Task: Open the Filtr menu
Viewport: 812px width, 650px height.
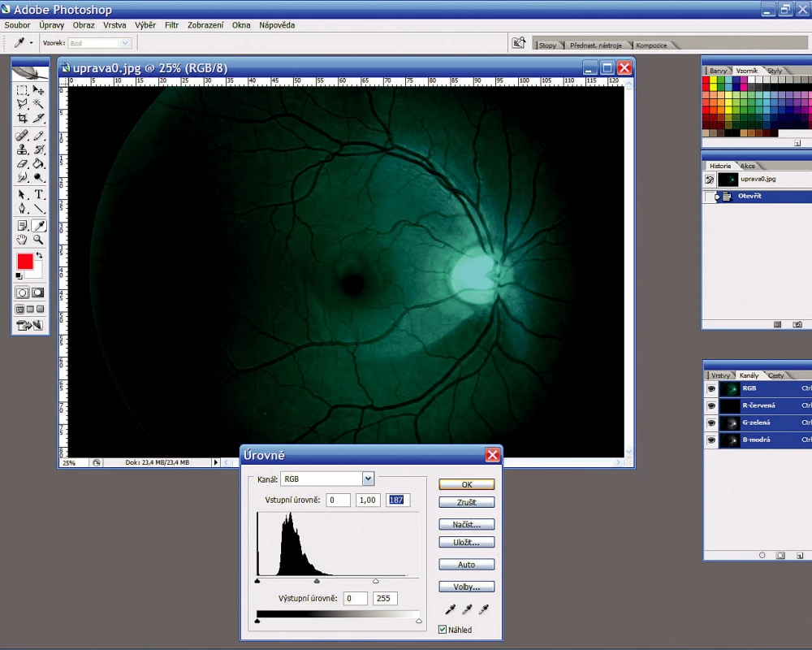Action: pos(171,25)
